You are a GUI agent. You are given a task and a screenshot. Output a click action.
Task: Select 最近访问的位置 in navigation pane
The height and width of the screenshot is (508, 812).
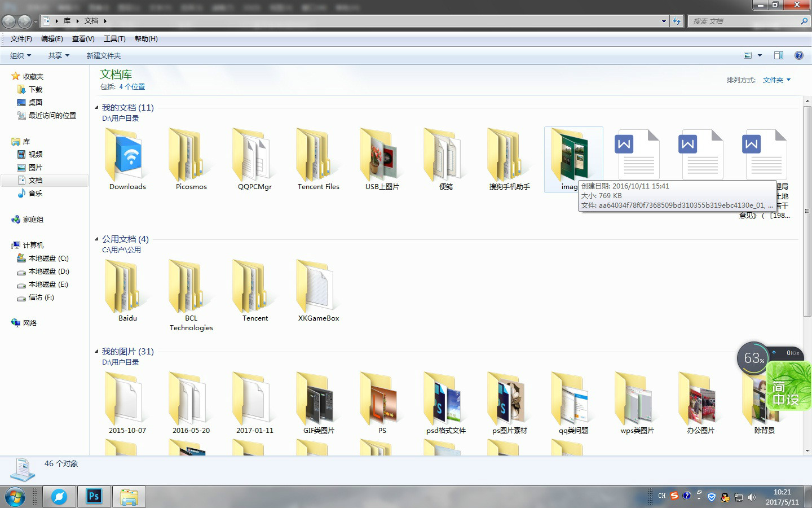coord(52,116)
